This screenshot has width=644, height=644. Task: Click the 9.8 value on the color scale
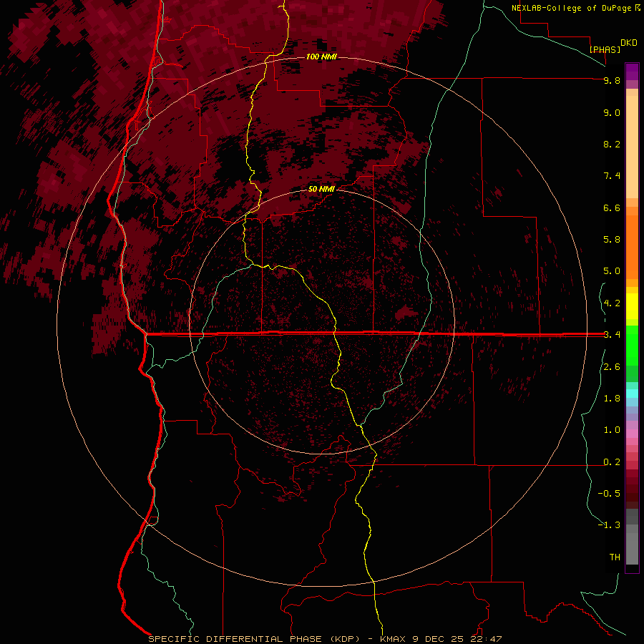click(x=612, y=80)
